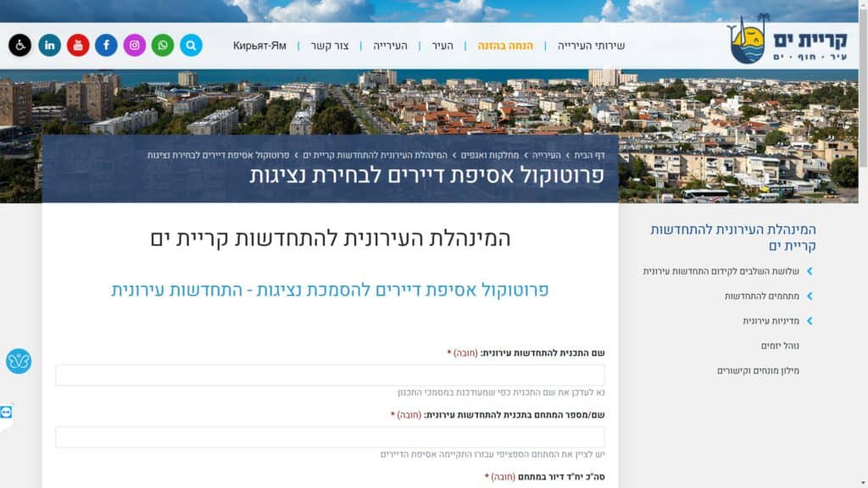Visit the LinkedIn page icon

point(49,45)
